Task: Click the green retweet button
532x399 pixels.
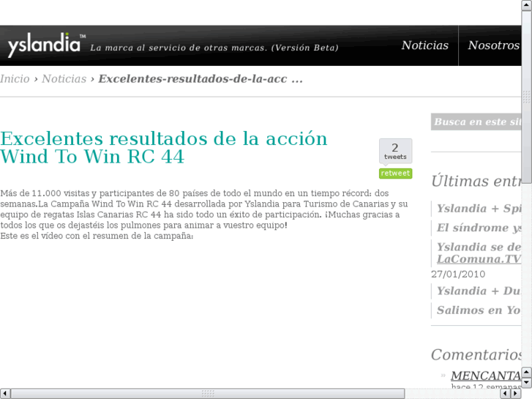Action: (x=395, y=174)
